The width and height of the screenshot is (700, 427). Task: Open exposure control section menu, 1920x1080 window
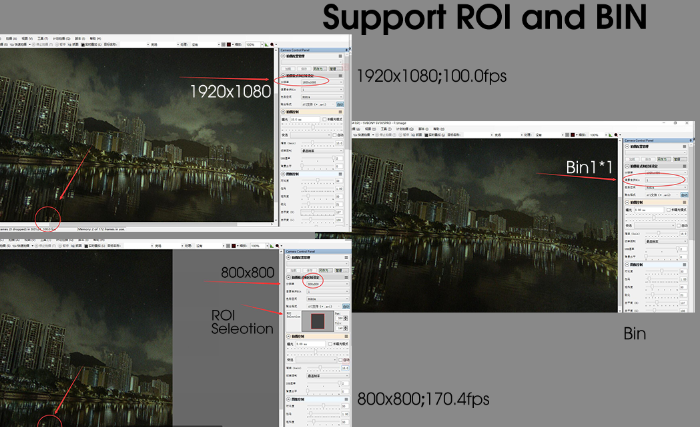click(x=341, y=112)
